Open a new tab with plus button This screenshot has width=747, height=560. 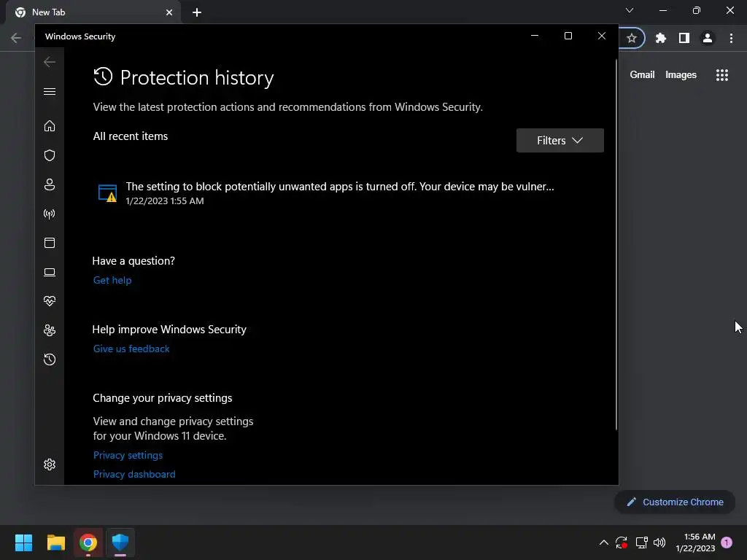tap(197, 12)
